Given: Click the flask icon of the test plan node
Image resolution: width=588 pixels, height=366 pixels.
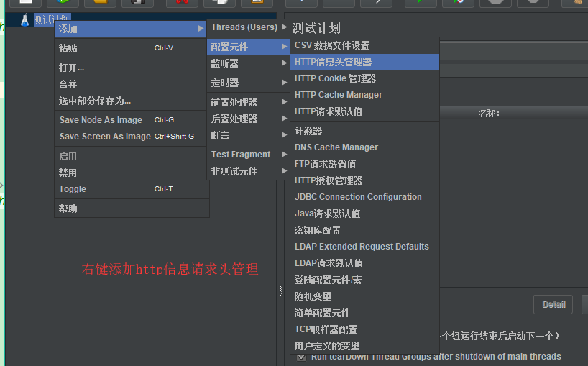Looking at the screenshot, I should click(24, 20).
